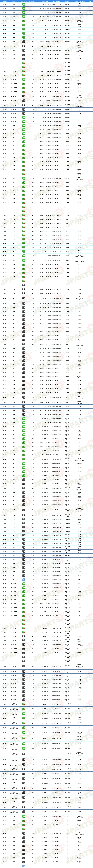
Task: Select the Opis column header
Action: pos(89,1)
